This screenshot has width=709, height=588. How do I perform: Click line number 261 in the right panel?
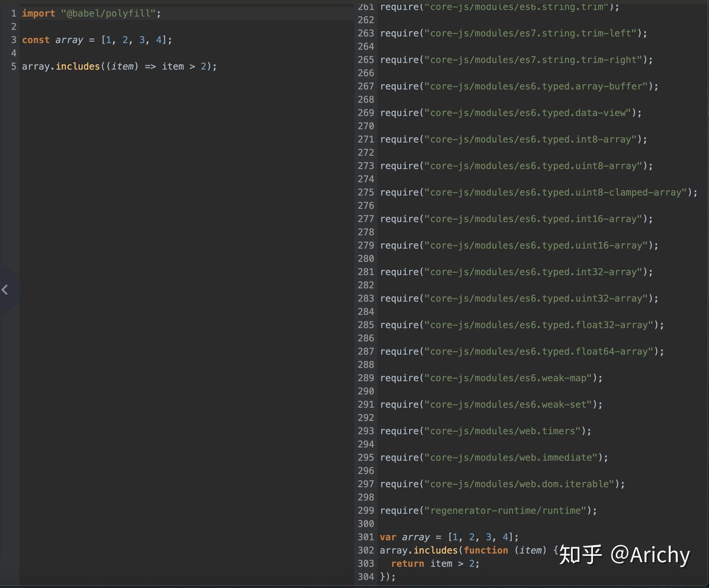(x=366, y=7)
